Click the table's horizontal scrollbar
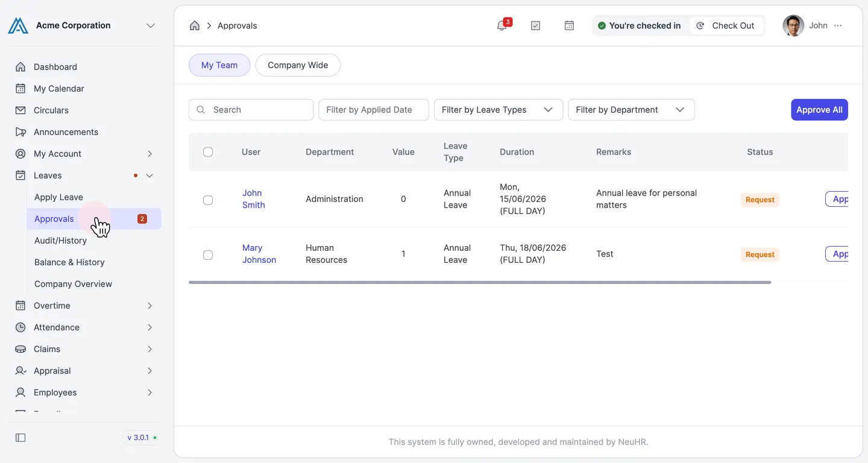 [480, 282]
